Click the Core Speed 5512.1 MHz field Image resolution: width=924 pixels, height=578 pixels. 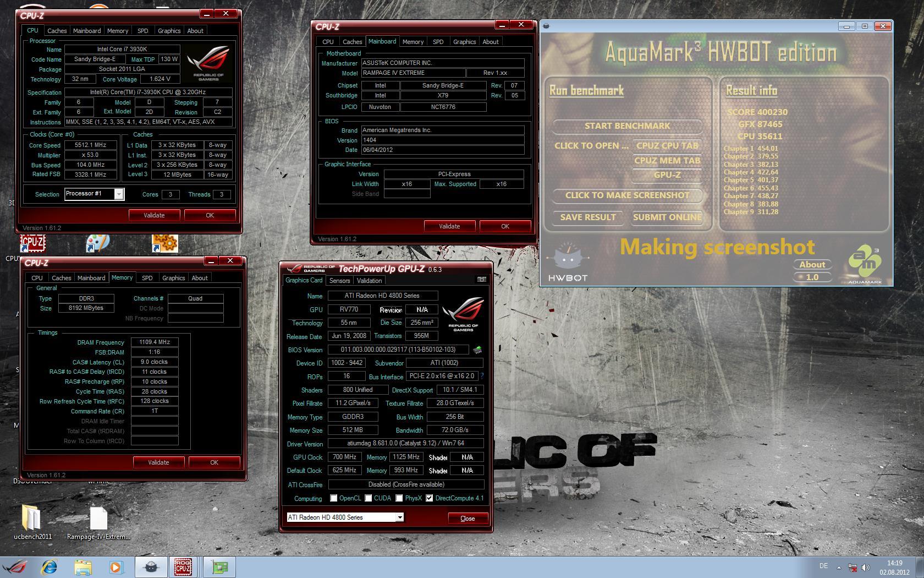click(x=90, y=145)
